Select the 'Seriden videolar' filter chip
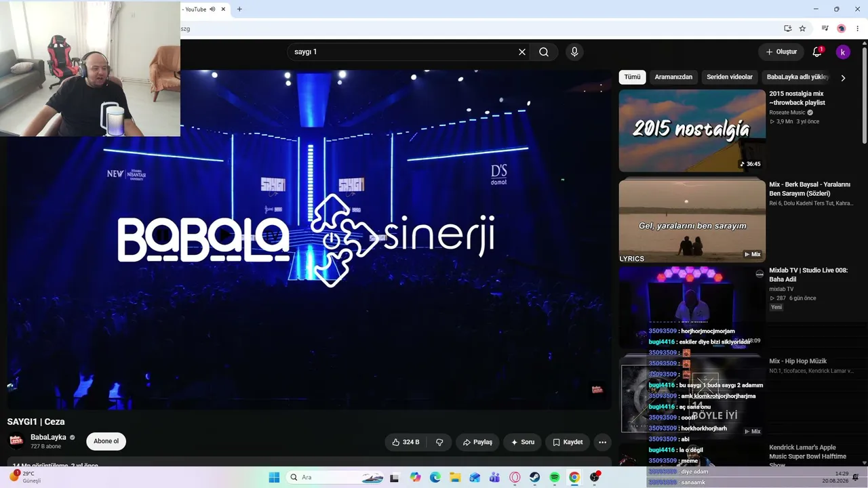Viewport: 868px width, 488px height. click(730, 77)
